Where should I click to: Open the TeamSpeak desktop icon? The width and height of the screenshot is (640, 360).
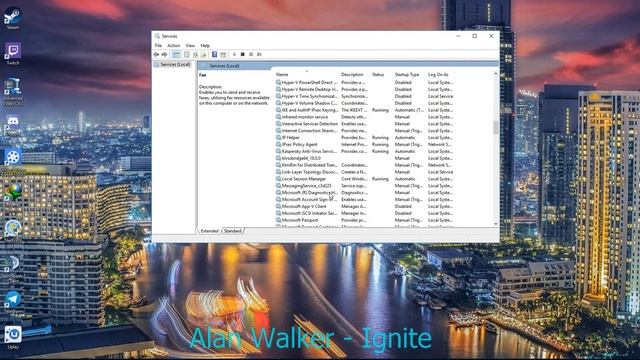[13, 267]
